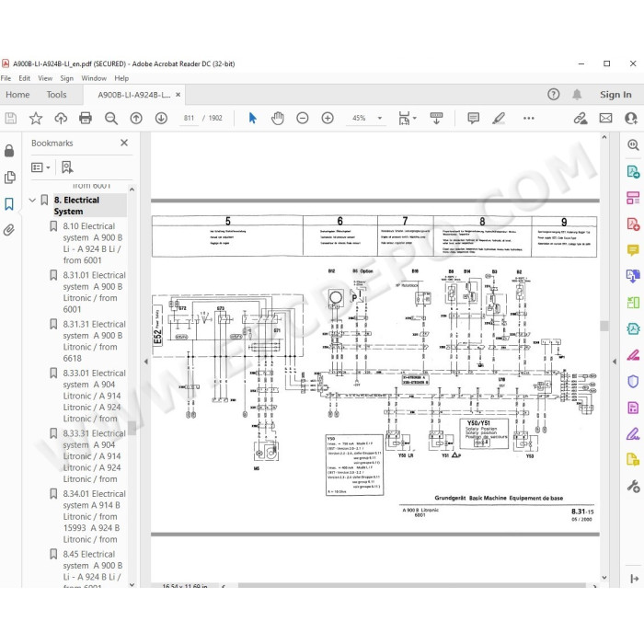Select the highlighter pen tool
This screenshot has width=644, height=644.
[499, 119]
